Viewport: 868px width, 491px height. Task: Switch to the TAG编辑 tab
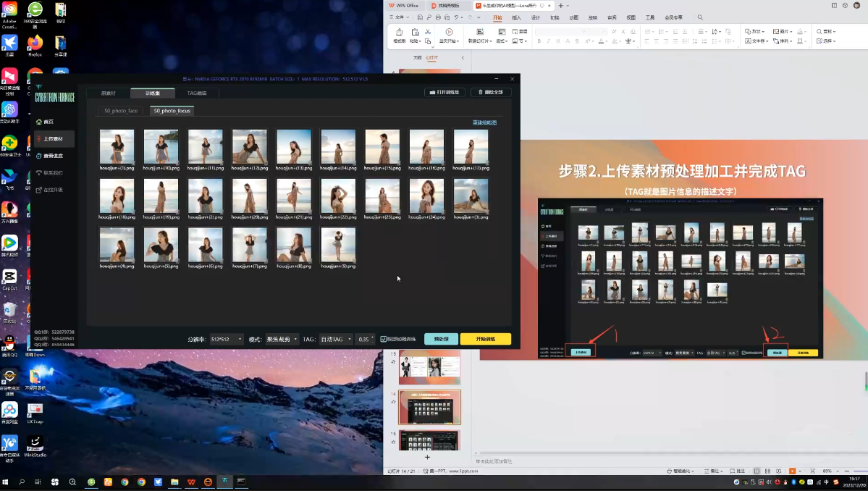196,93
